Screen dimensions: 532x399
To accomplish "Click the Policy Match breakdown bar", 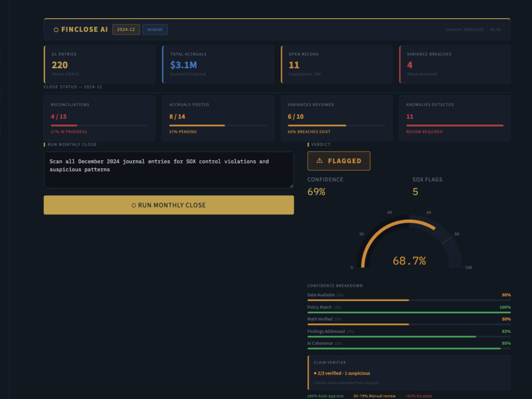I will click(409, 312).
